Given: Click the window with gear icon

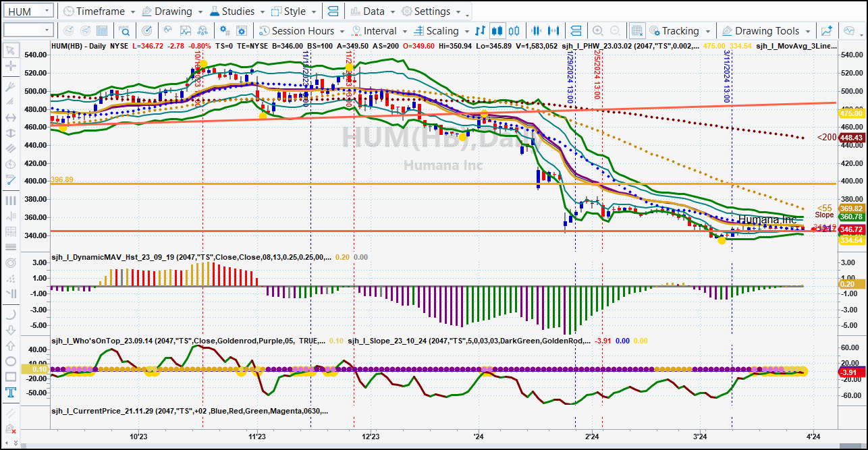Looking at the screenshot, I should 243,30.
